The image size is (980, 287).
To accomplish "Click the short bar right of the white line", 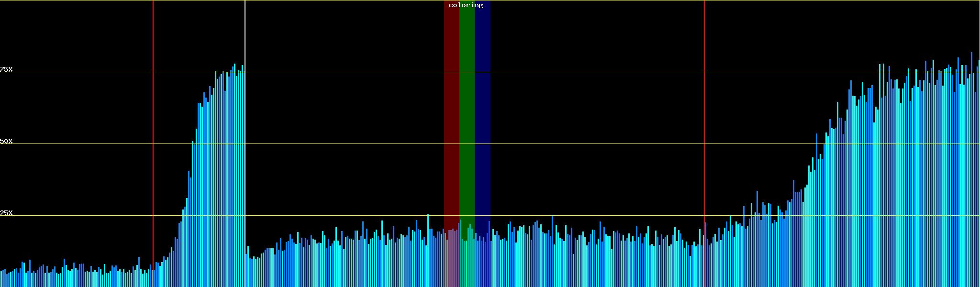I will (x=248, y=268).
